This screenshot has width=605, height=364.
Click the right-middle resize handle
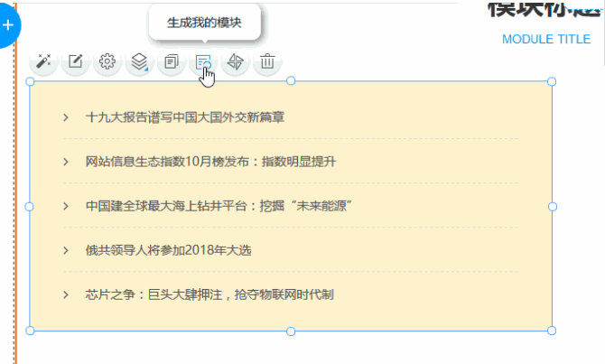[x=552, y=207]
